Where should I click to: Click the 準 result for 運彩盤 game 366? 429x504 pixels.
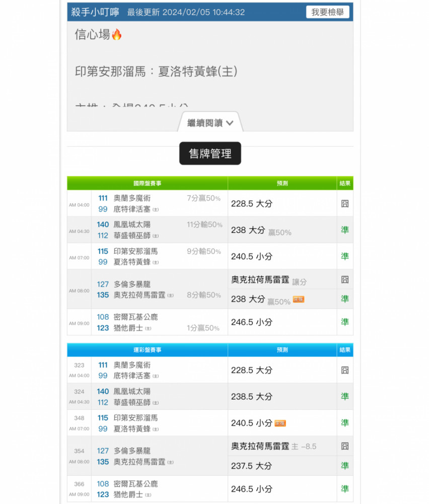click(x=344, y=488)
